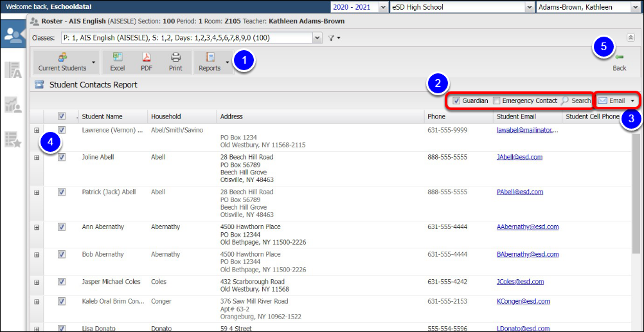644x332 pixels.
Task: Export roster as PDF
Action: click(147, 62)
